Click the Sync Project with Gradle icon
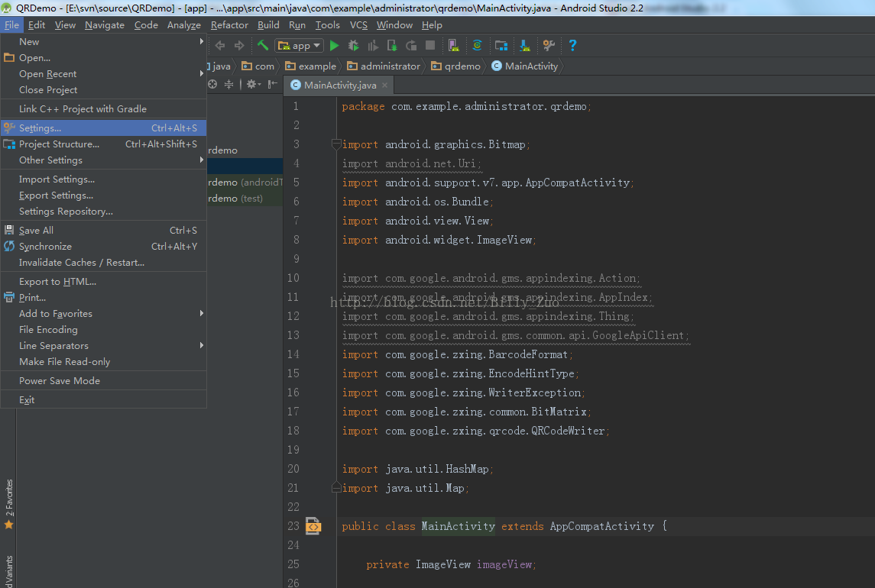This screenshot has width=875, height=588. 477,45
